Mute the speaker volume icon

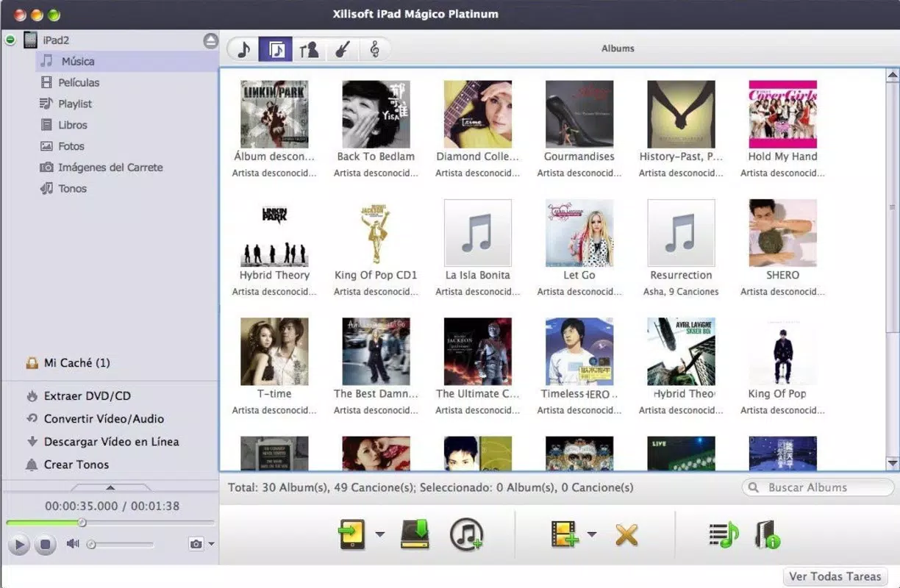pos(72,544)
